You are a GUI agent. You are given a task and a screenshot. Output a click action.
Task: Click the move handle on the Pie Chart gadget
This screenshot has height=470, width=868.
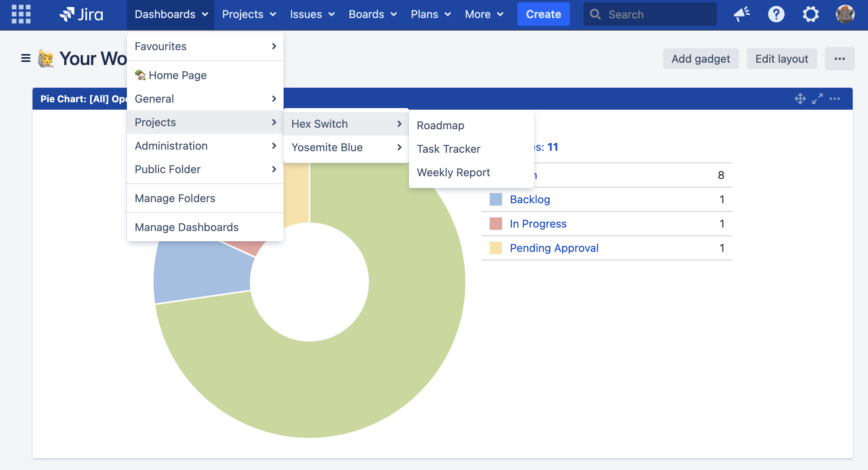click(x=800, y=99)
